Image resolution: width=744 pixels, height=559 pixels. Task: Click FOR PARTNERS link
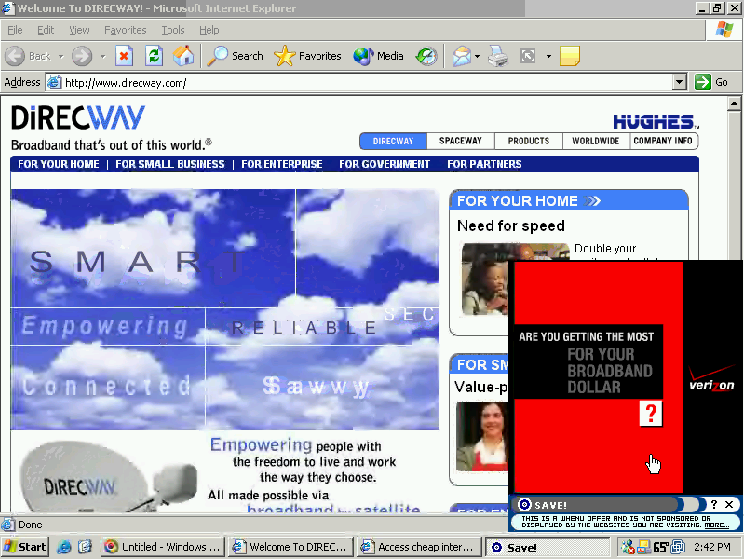point(484,164)
